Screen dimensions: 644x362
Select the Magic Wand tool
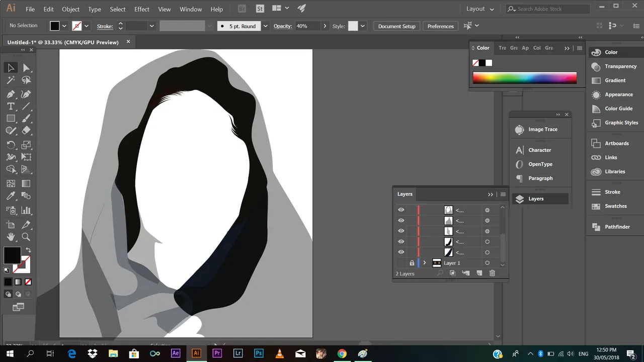point(11,80)
